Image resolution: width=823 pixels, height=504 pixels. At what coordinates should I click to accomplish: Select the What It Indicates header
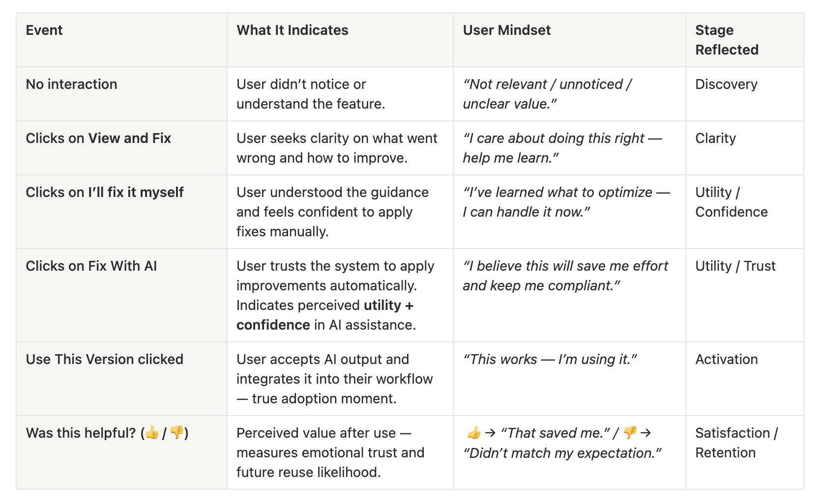tap(340, 40)
